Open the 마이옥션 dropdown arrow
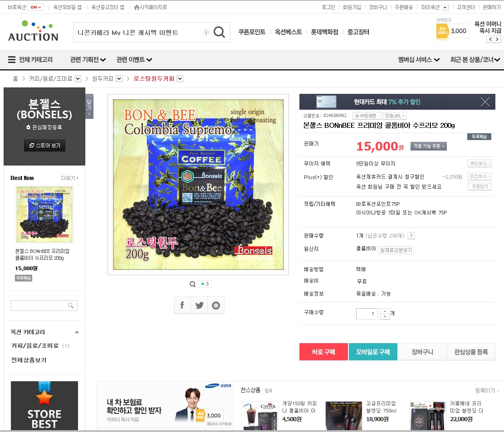The height and width of the screenshot is (432, 504). 445,7
